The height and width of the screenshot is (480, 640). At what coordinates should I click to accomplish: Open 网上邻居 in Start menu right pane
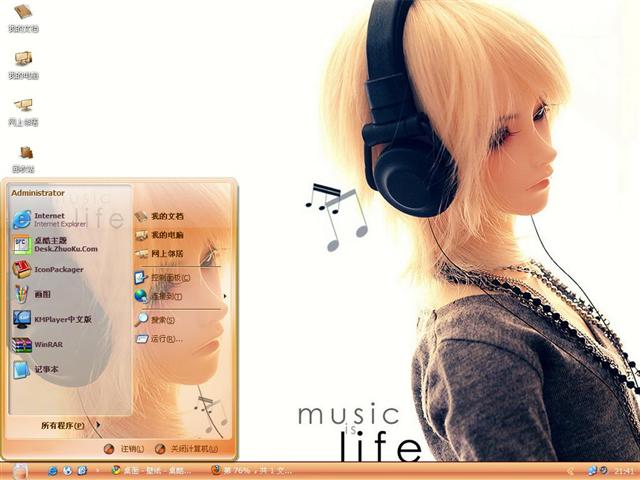159,253
